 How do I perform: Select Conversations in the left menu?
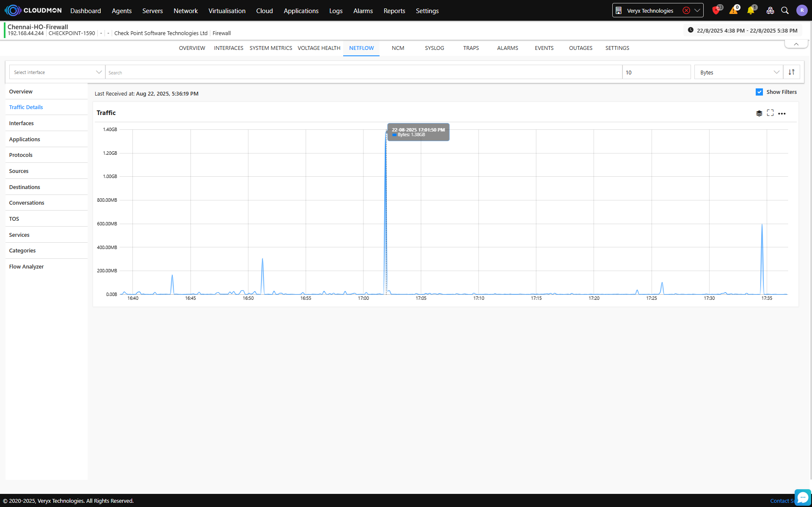point(27,203)
